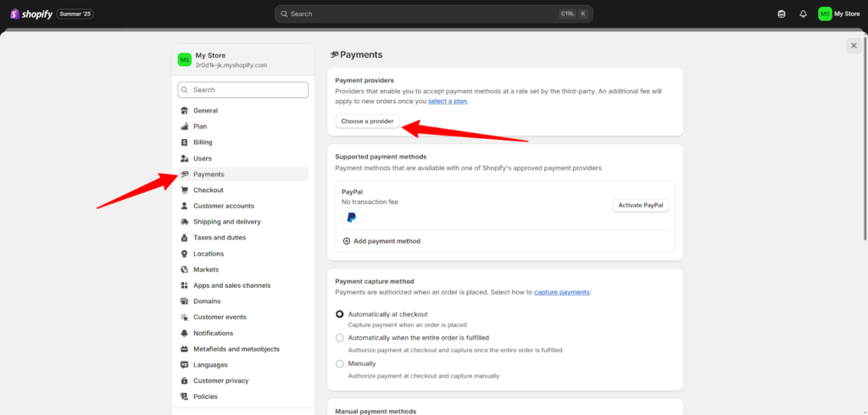Select Automatically when entire order is fulfilled
This screenshot has width=868, height=415.
click(x=340, y=338)
